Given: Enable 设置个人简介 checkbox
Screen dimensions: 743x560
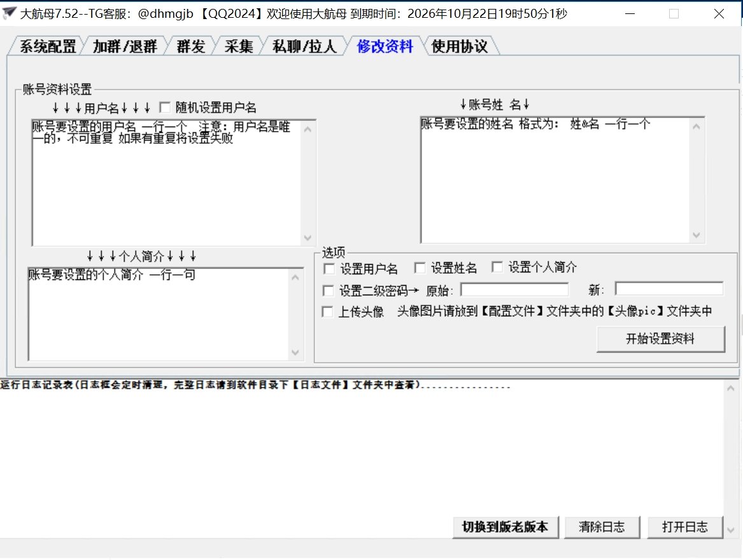Looking at the screenshot, I should point(497,268).
